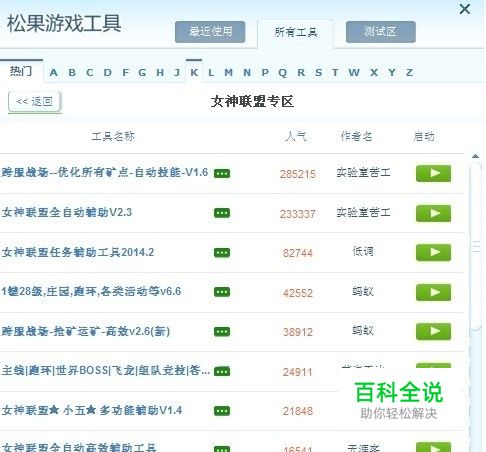Click popularity value 82744
Screen dimensions: 486x452
(298, 253)
